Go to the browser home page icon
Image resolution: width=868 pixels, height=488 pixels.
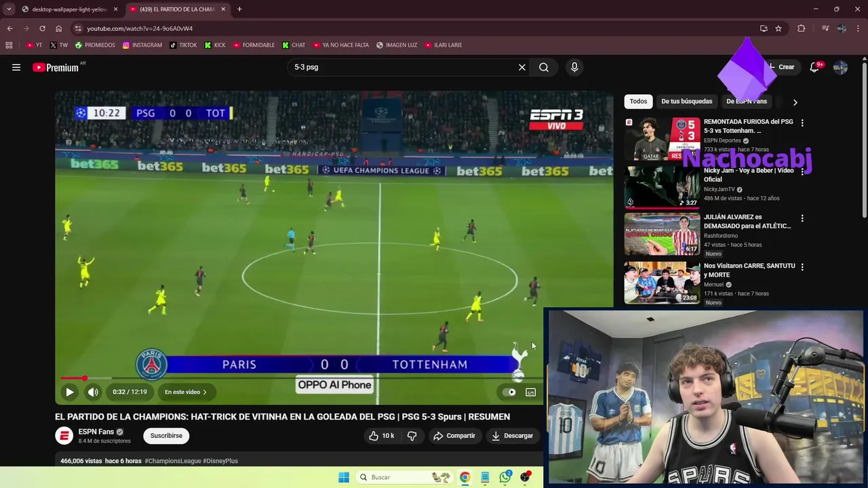tap(59, 28)
